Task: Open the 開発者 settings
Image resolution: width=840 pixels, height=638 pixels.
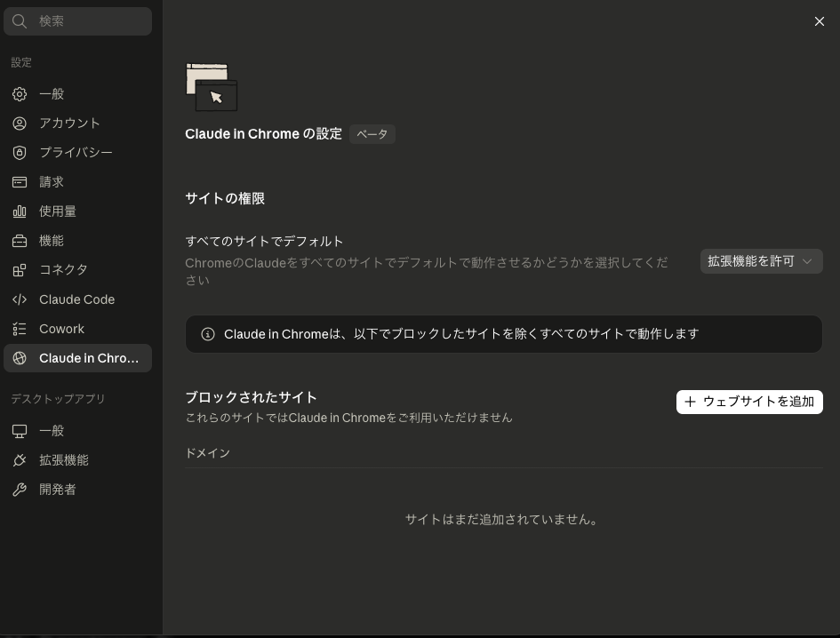Action: click(77, 490)
